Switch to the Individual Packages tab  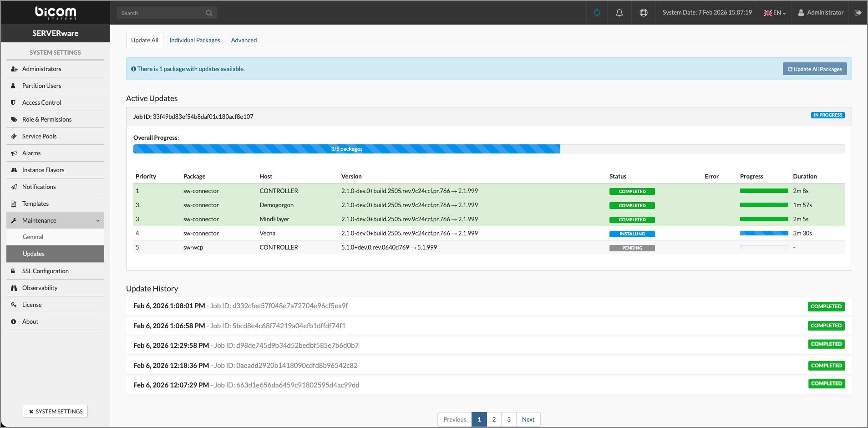[195, 40]
